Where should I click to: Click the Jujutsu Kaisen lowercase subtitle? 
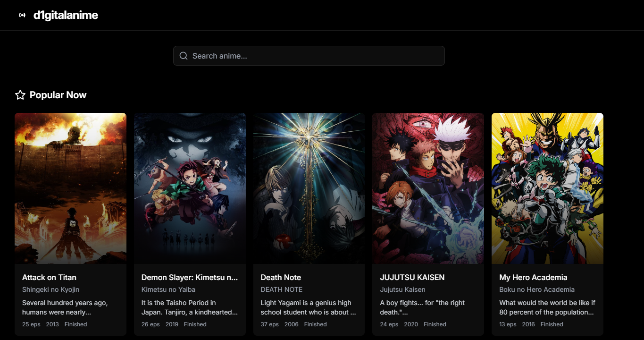pyautogui.click(x=403, y=289)
